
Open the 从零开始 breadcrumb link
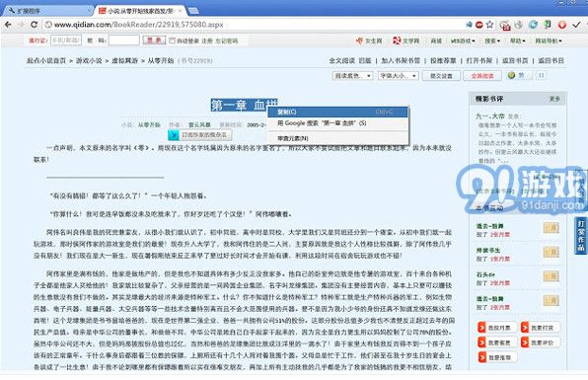(x=161, y=60)
